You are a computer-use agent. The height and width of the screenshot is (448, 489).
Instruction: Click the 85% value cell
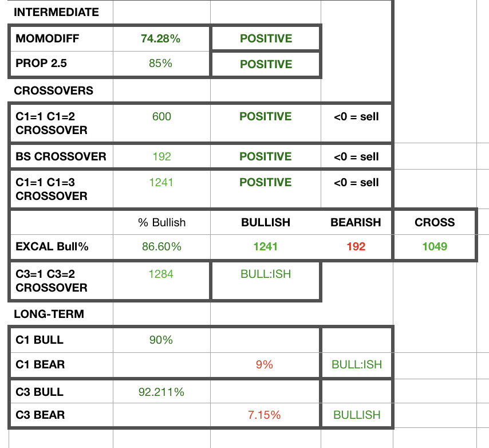point(161,64)
